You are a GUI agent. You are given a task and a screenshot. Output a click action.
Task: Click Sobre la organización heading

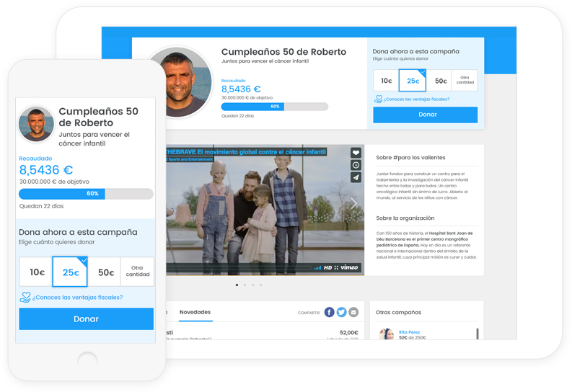pyautogui.click(x=405, y=218)
